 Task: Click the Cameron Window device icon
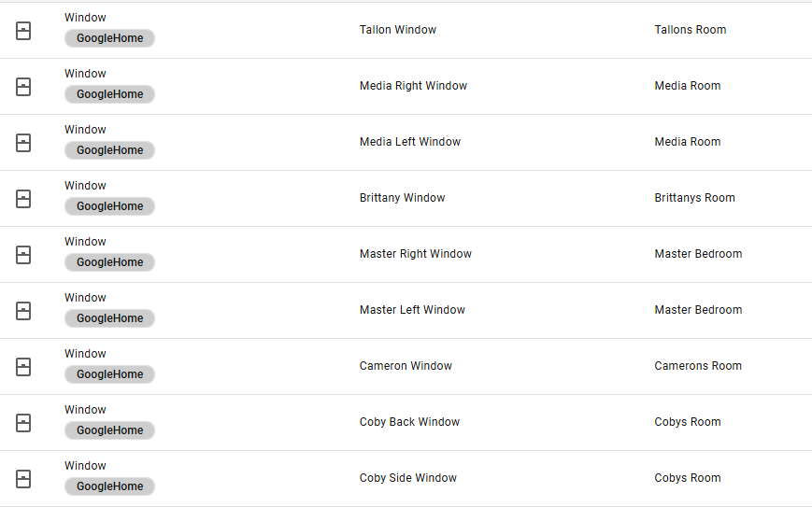(x=23, y=367)
